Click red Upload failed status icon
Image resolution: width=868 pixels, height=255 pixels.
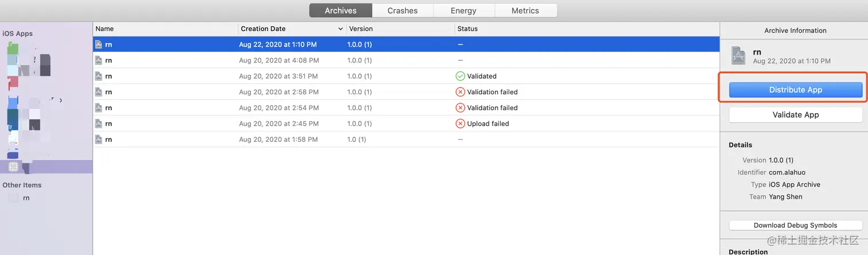coord(460,123)
